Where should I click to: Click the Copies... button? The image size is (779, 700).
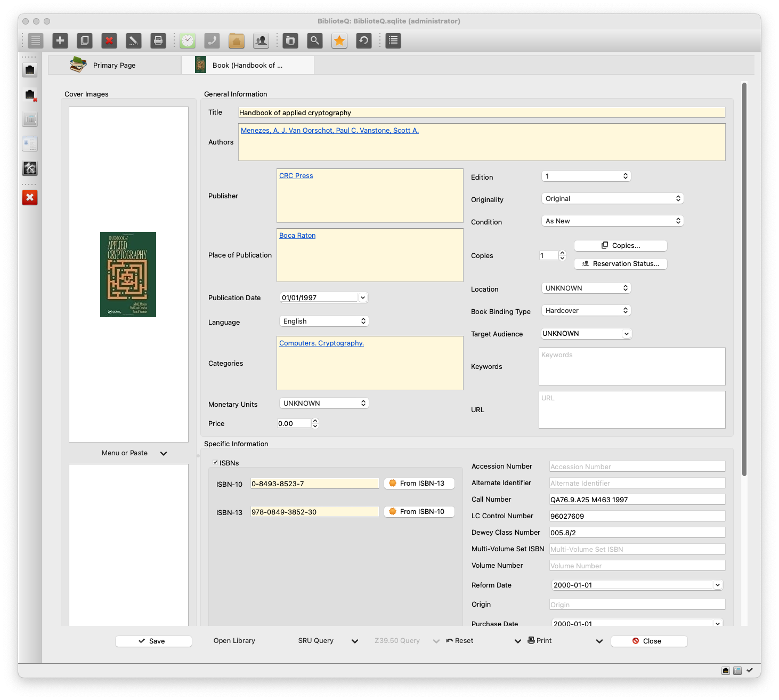pos(621,246)
